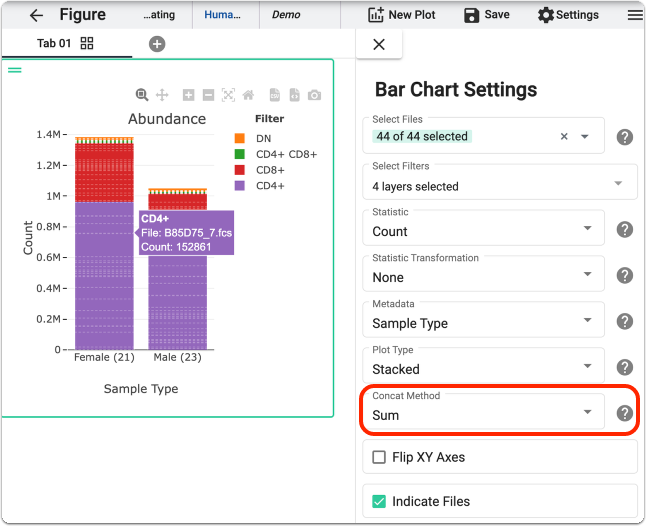Open help for Metadata

pos(625,321)
